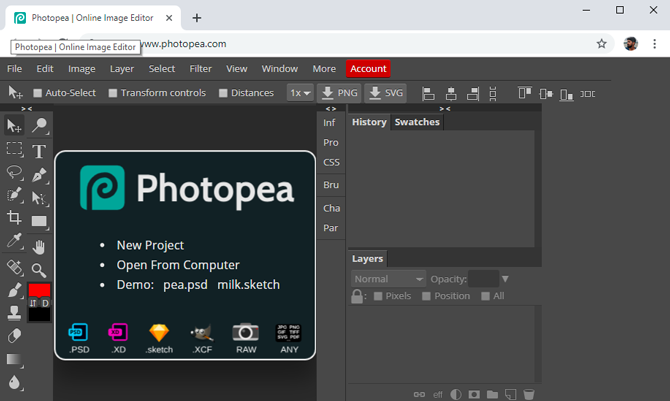The image size is (670, 401).
Task: Select the Crop tool
Action: [x=14, y=217]
